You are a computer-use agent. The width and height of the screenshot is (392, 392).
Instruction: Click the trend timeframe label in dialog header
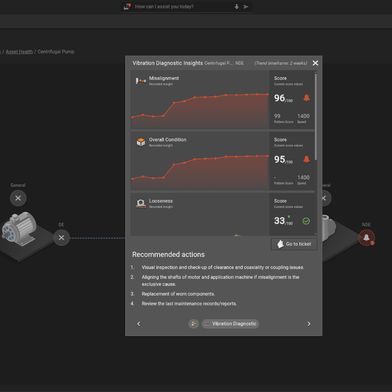281,63
